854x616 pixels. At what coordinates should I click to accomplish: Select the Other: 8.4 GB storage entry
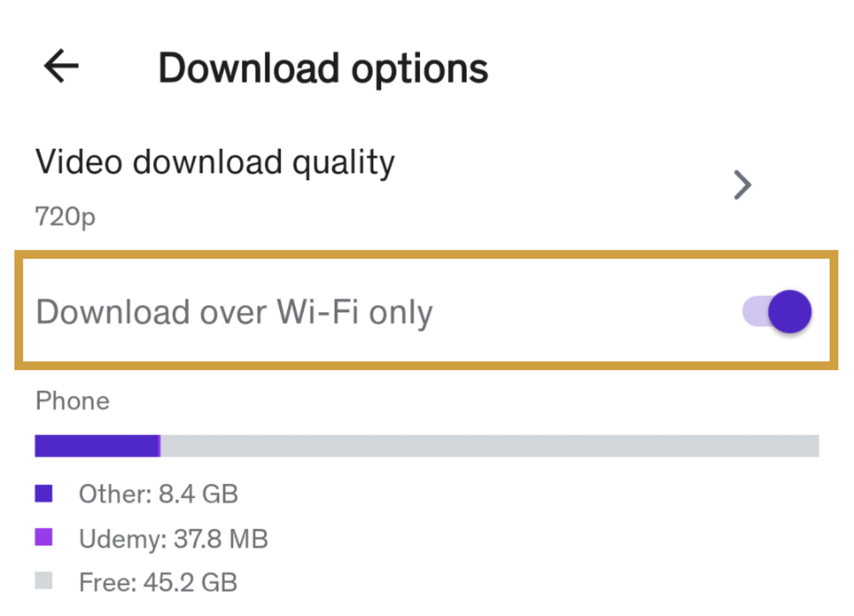(x=158, y=494)
